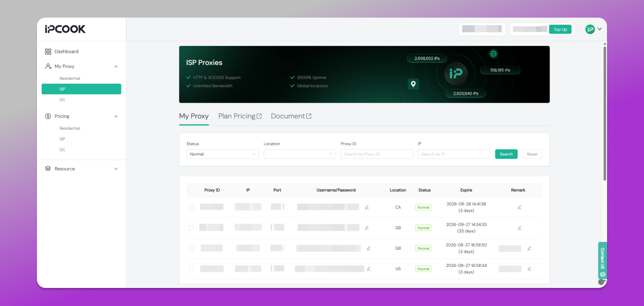Image resolution: width=644 pixels, height=306 pixels.
Task: Click the 2,920,840 IPs badge
Action: tap(465, 93)
